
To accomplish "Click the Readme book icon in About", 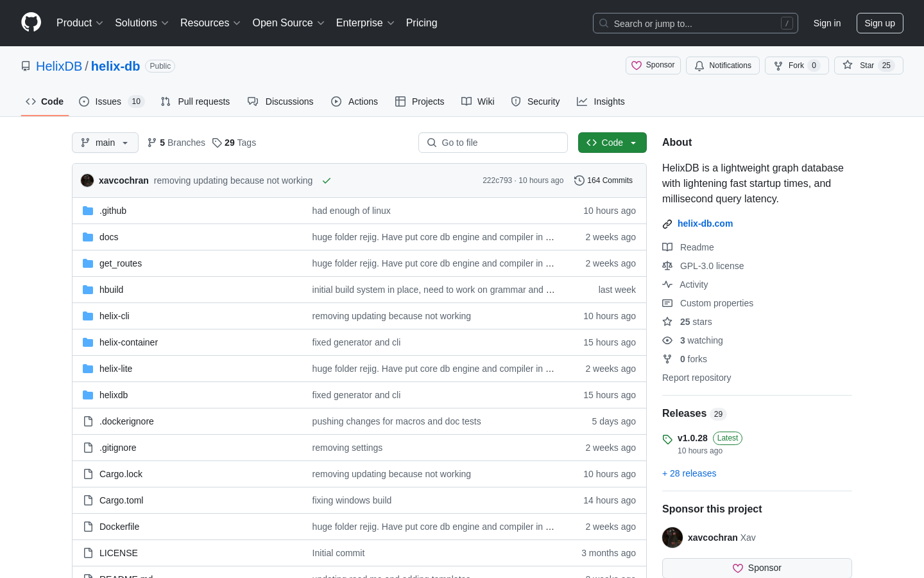I will 667,247.
